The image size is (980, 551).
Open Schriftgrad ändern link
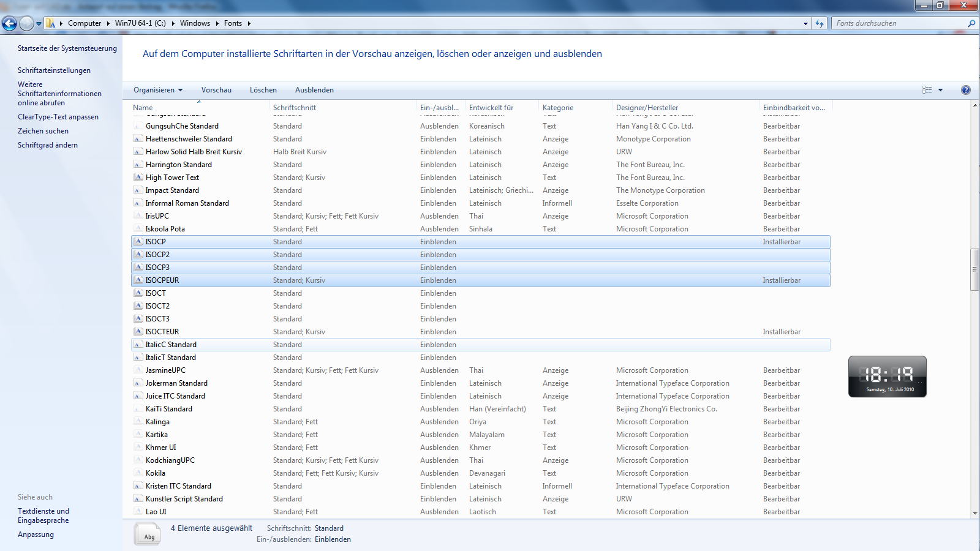point(48,145)
